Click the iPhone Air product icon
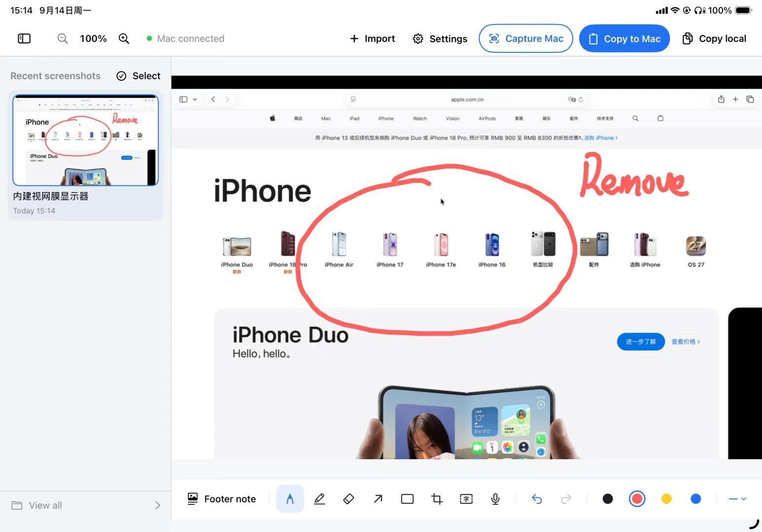 [x=339, y=244]
